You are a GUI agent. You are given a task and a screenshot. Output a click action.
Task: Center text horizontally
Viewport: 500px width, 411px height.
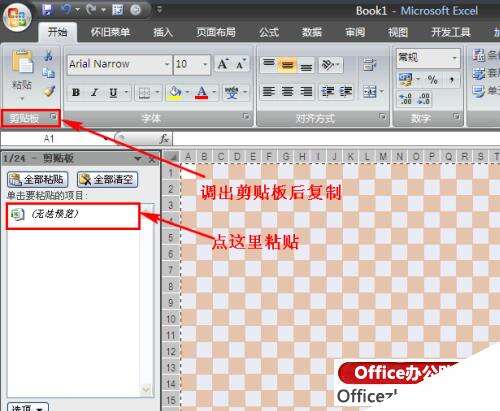[288, 91]
